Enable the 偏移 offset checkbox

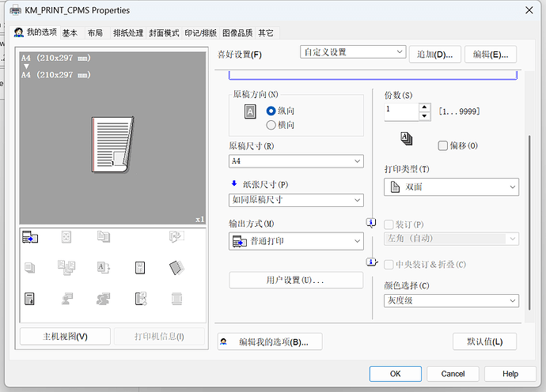click(x=443, y=145)
